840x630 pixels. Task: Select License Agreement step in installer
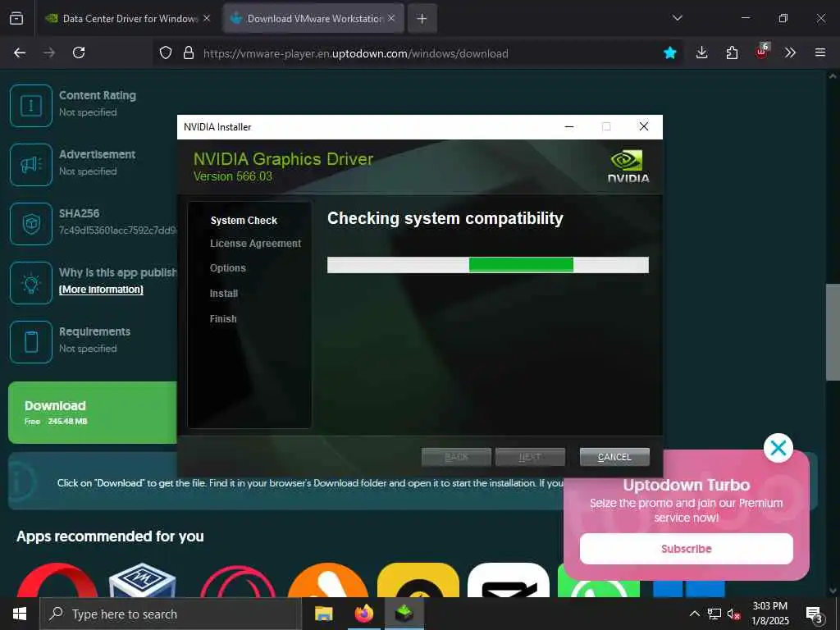pyautogui.click(x=256, y=243)
